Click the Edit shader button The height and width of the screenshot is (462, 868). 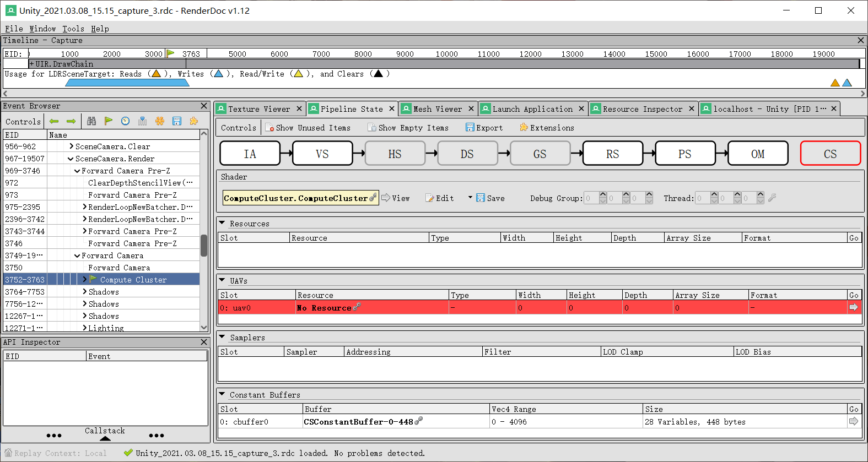coord(440,198)
